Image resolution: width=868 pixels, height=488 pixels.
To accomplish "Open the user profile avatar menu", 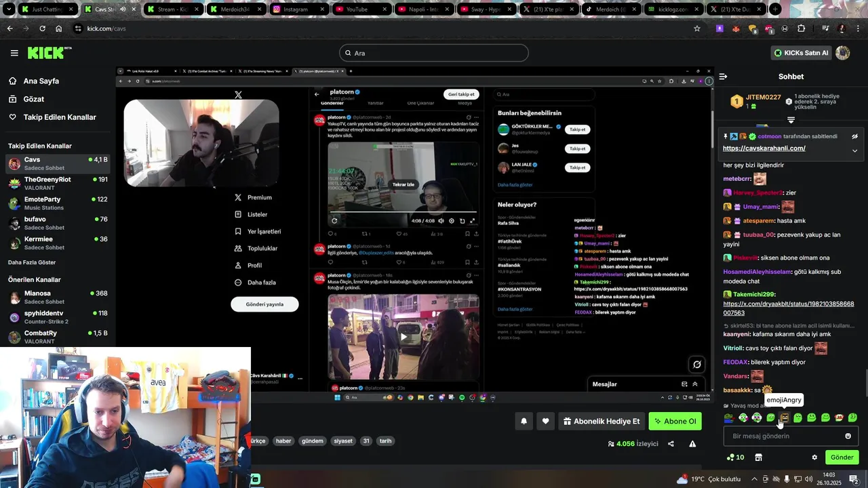I will click(843, 53).
